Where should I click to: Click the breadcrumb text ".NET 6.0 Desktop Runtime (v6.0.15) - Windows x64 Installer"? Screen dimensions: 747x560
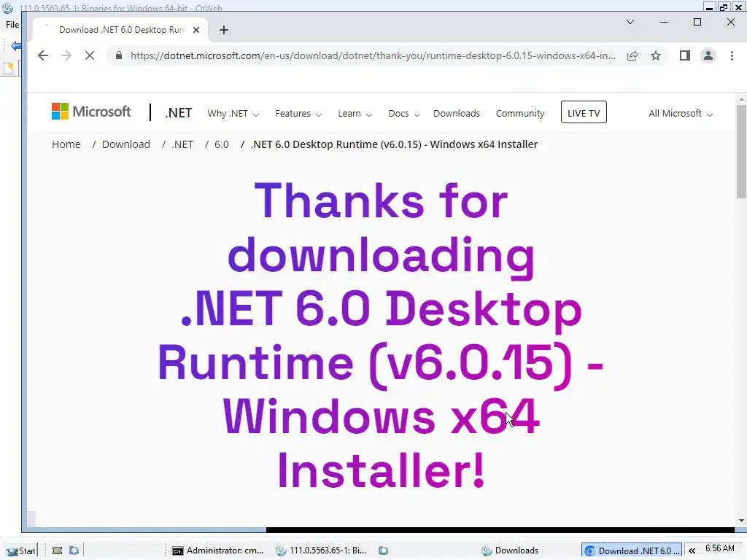pyautogui.click(x=394, y=144)
